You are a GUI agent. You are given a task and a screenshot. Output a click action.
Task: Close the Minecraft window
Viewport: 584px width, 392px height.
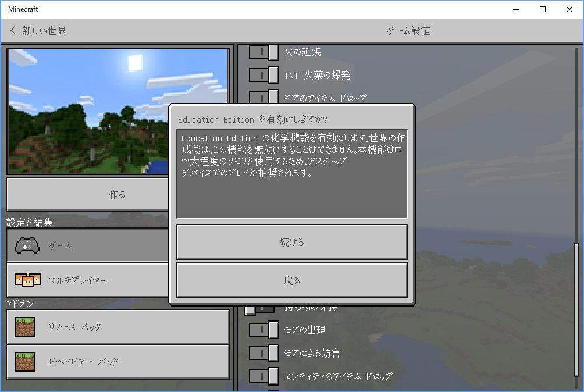click(569, 9)
